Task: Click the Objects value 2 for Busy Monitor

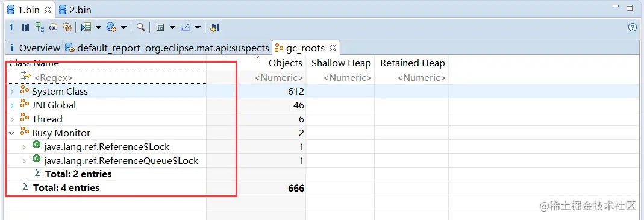Action: [301, 133]
